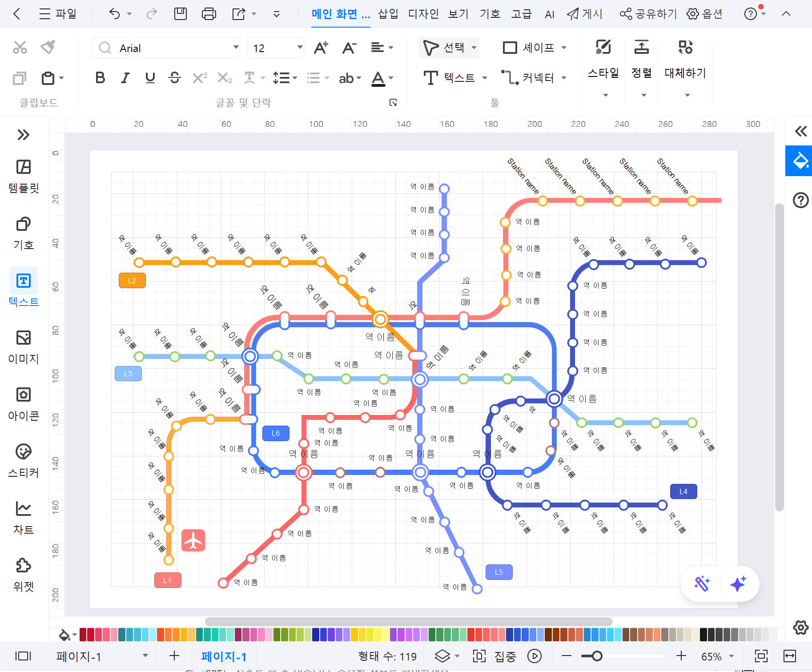Cut selection with scissors icon
Screen dimensions: 812x672
pyautogui.click(x=20, y=47)
